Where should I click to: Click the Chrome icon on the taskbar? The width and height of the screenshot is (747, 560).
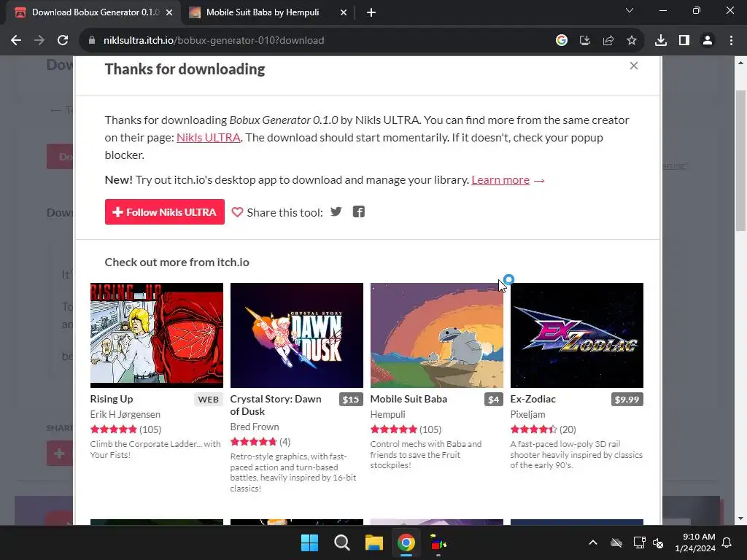pos(406,542)
